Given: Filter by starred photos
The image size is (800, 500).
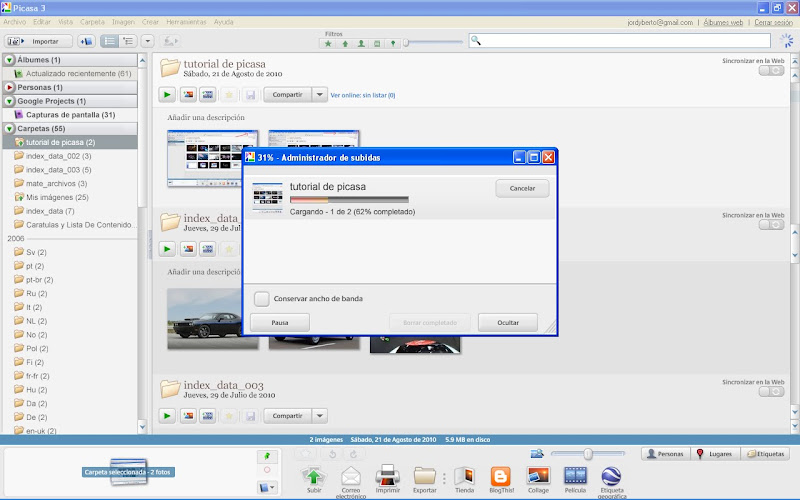Looking at the screenshot, I should click(328, 44).
